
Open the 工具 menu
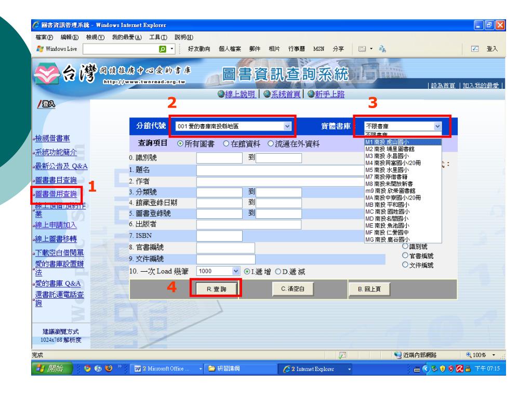click(x=158, y=37)
